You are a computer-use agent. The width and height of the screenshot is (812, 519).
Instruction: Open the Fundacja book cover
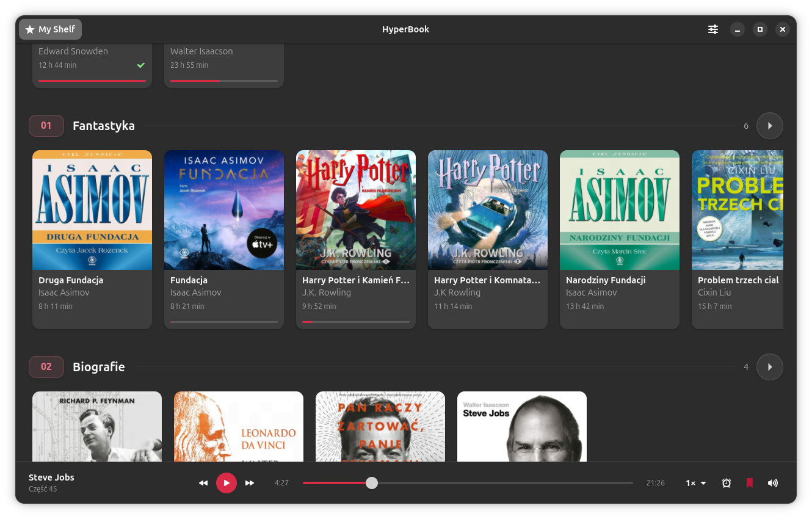pos(224,210)
